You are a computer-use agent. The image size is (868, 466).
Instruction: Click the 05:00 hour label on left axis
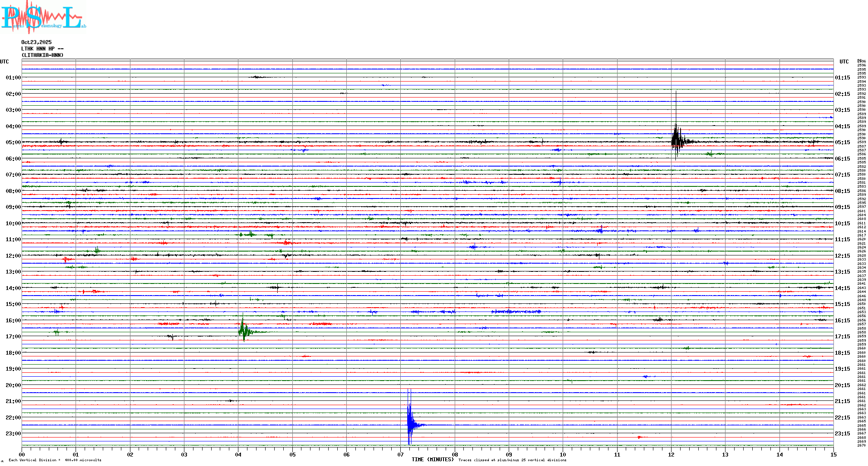pyautogui.click(x=13, y=142)
